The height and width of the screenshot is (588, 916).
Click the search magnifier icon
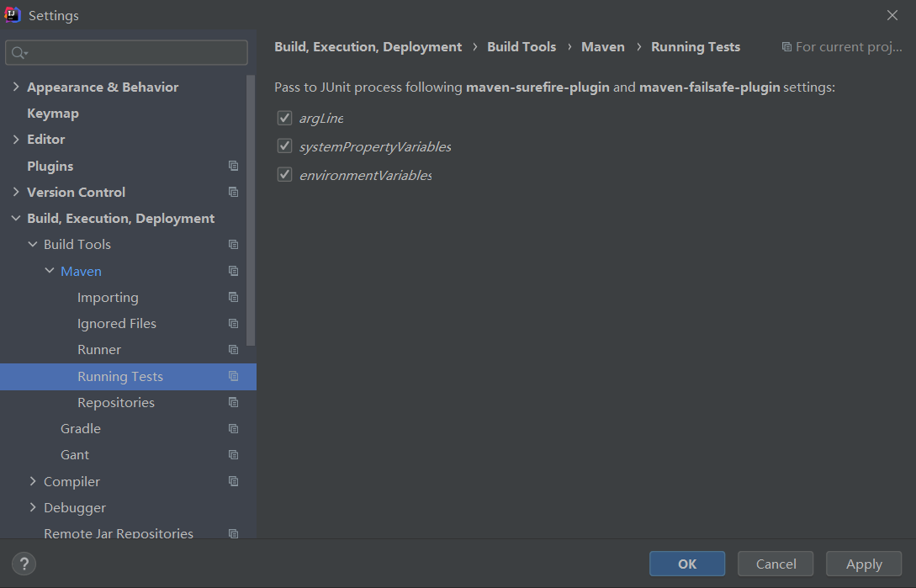[19, 53]
